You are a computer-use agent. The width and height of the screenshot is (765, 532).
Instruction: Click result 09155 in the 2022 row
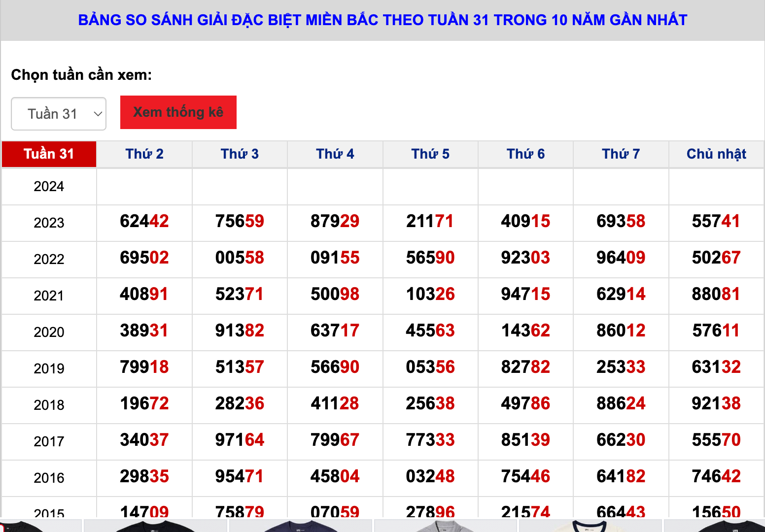coord(335,258)
